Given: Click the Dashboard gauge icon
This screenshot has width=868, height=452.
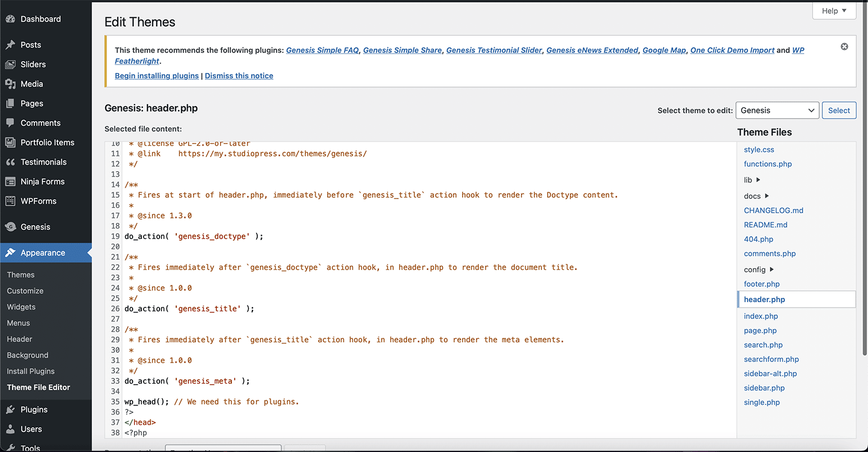Looking at the screenshot, I should (10, 19).
